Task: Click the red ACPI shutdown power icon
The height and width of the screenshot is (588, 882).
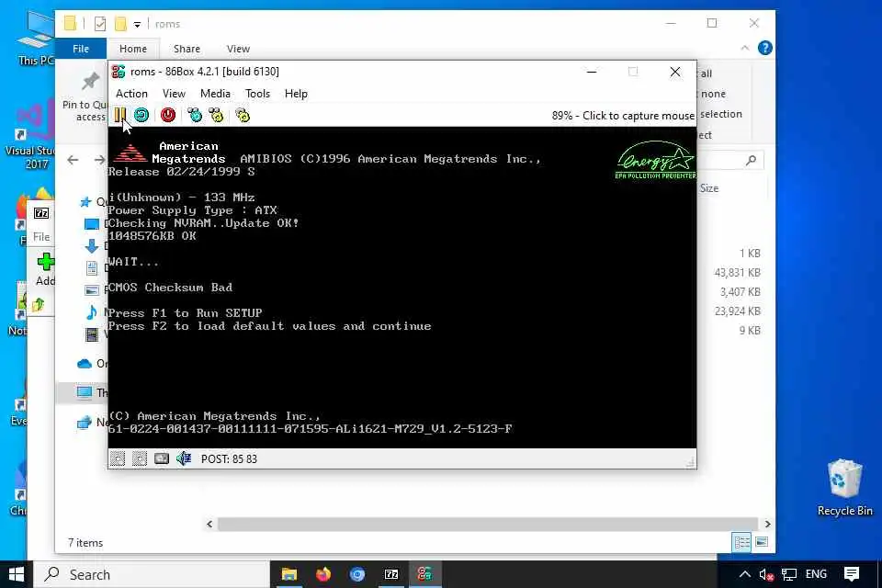Action: click(167, 115)
